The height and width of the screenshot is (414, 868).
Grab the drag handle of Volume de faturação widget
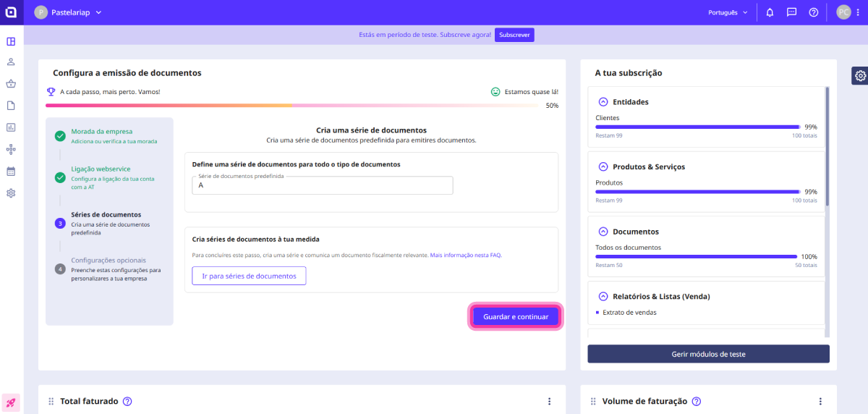point(594,401)
